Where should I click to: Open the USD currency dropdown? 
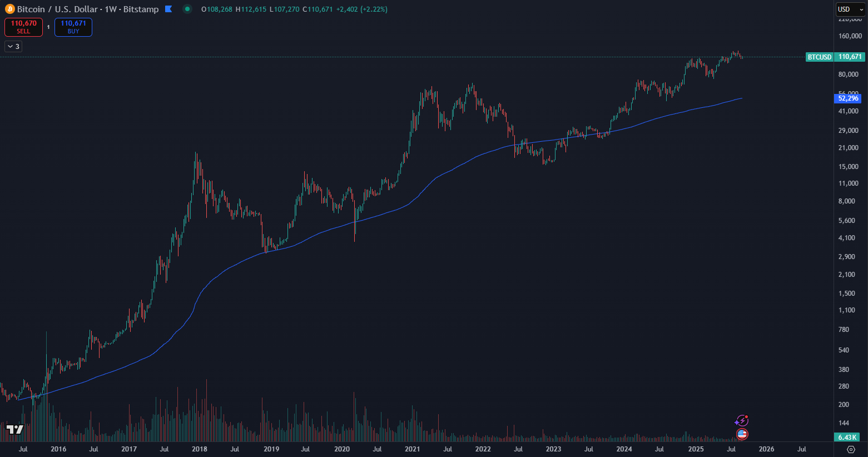click(x=851, y=9)
